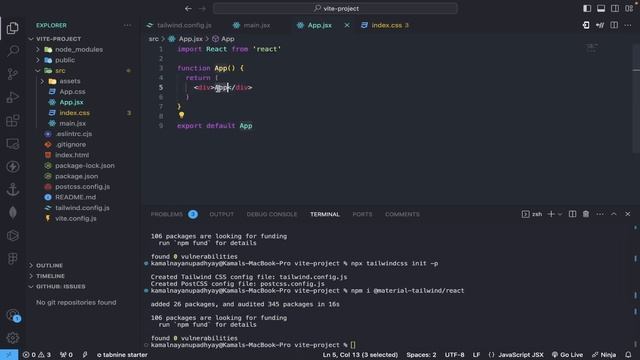Toggle primary side bar visibility
The height and width of the screenshot is (360, 640).
pyautogui.click(x=587, y=9)
